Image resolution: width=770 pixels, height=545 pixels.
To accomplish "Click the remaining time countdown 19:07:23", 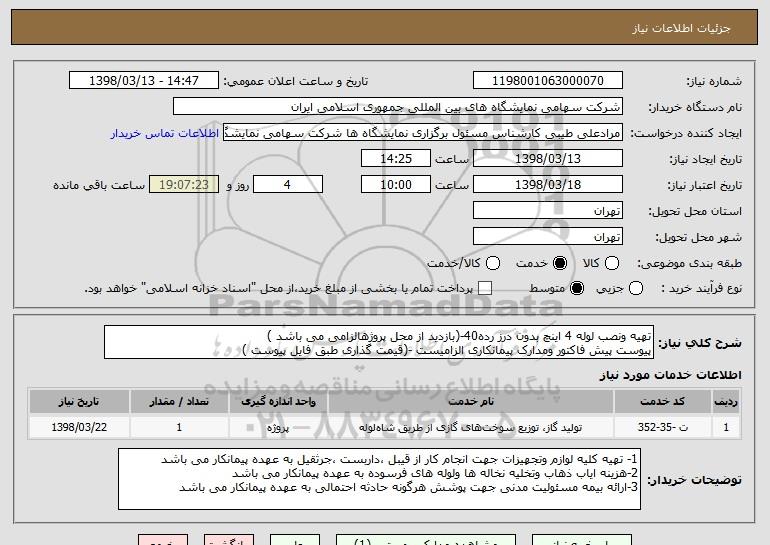I will (184, 185).
